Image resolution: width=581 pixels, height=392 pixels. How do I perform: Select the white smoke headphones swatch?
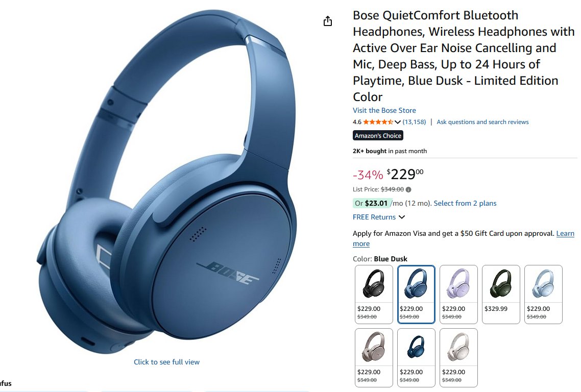coord(458,357)
